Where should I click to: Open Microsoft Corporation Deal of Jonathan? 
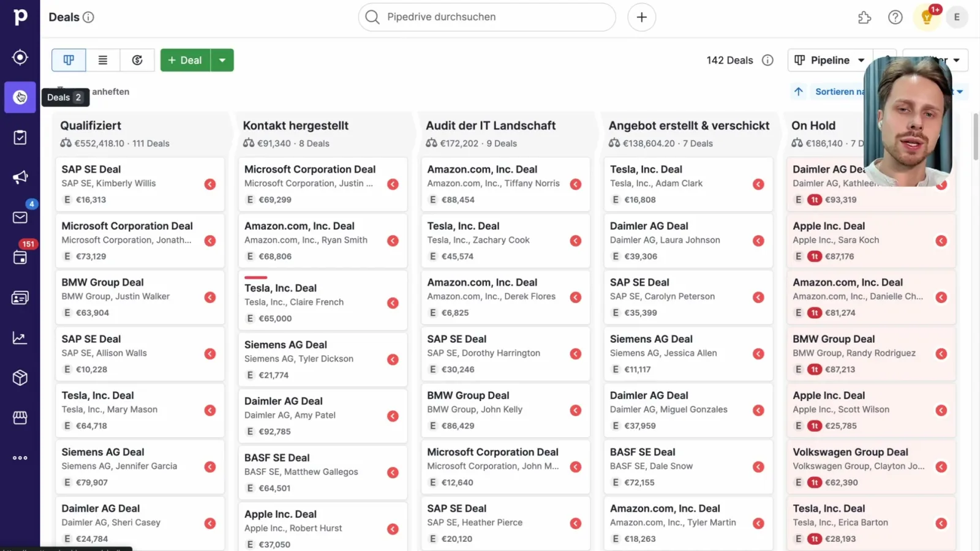tap(140, 241)
